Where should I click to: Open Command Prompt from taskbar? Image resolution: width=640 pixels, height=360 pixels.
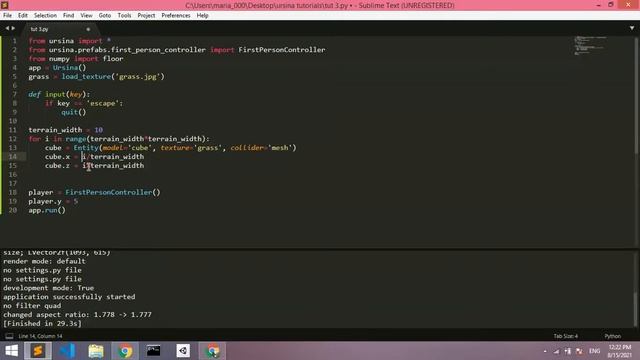coord(154,351)
